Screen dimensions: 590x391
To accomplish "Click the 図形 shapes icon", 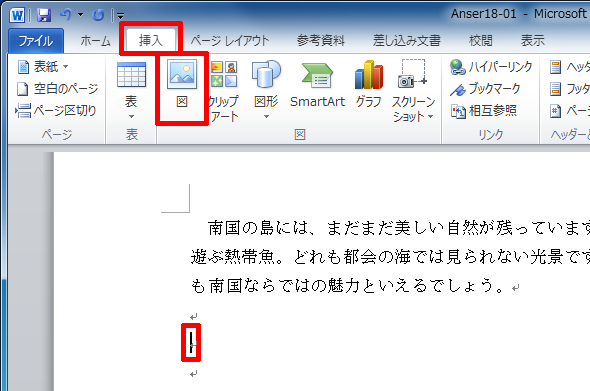I will coord(266,74).
